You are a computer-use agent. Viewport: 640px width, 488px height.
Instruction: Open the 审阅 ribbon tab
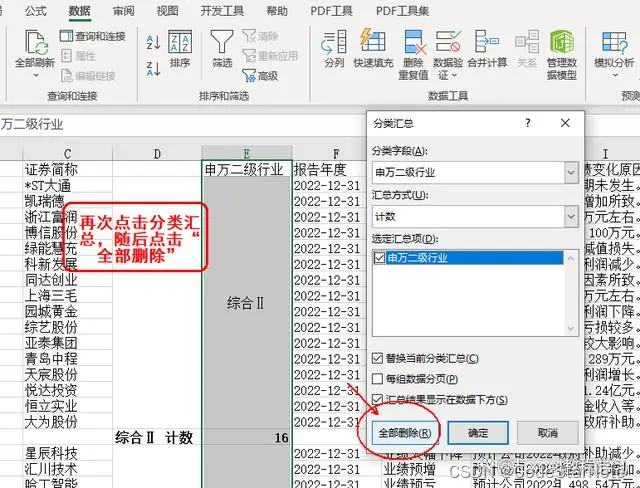[124, 11]
